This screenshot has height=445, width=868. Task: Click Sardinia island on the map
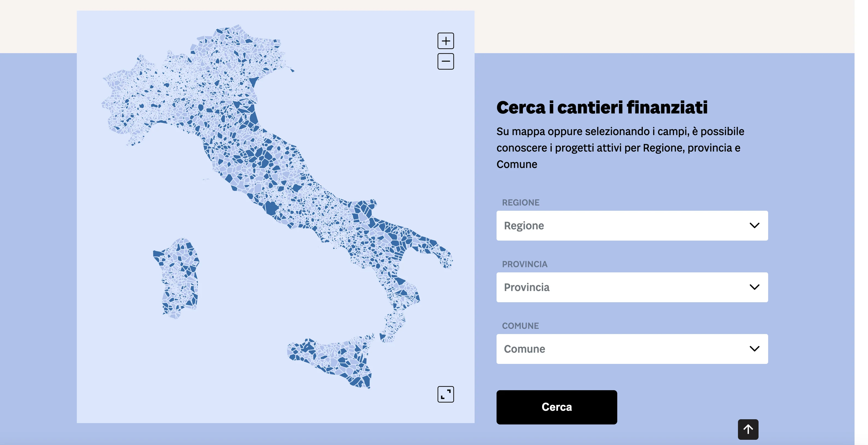178,278
